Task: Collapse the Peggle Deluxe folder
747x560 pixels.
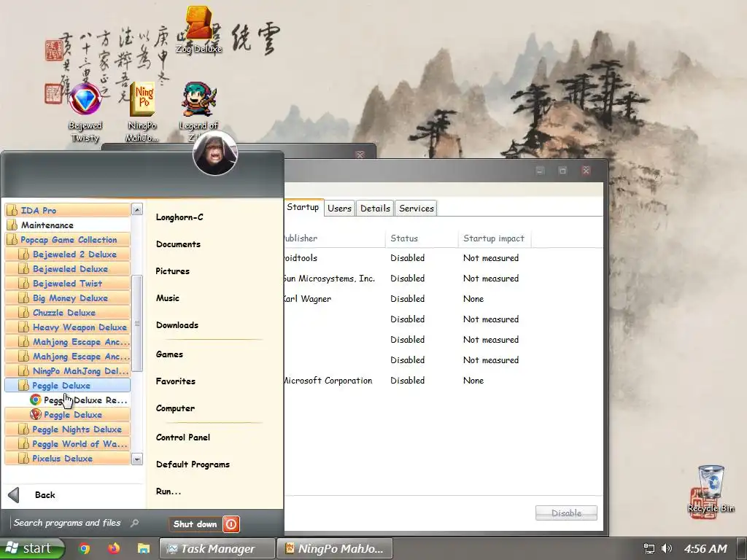Action: (67, 385)
